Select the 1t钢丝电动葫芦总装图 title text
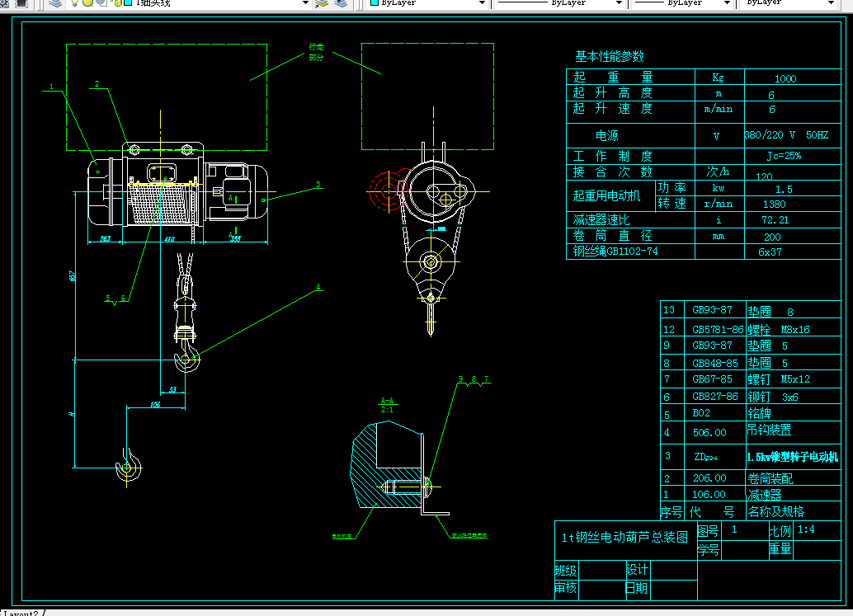 tap(624, 537)
